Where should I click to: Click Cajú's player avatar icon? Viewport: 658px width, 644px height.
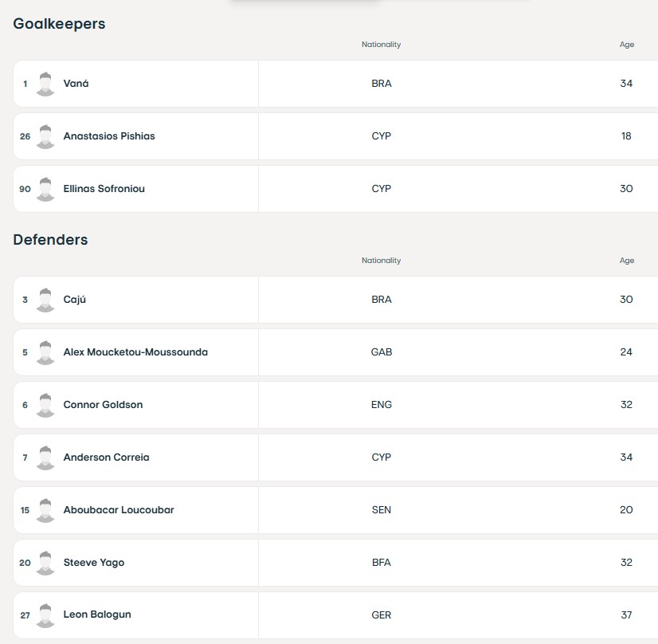point(45,300)
